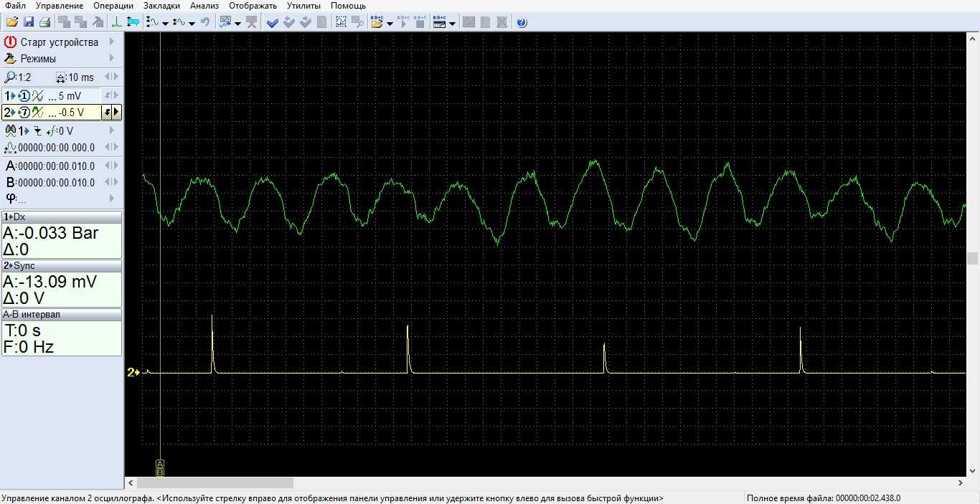Click the Старт устройства entry

pos(60,42)
